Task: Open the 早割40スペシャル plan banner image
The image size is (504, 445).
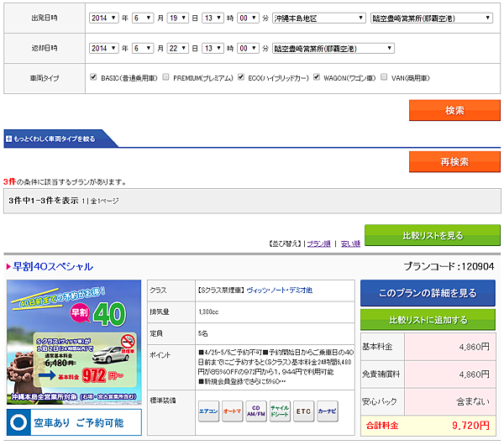Action: (73, 340)
